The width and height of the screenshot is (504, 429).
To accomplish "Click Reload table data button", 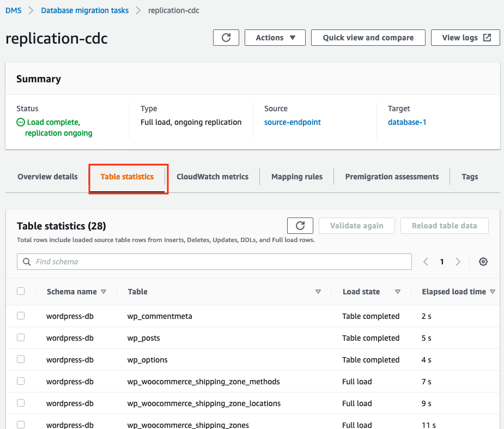I will coord(444,226).
